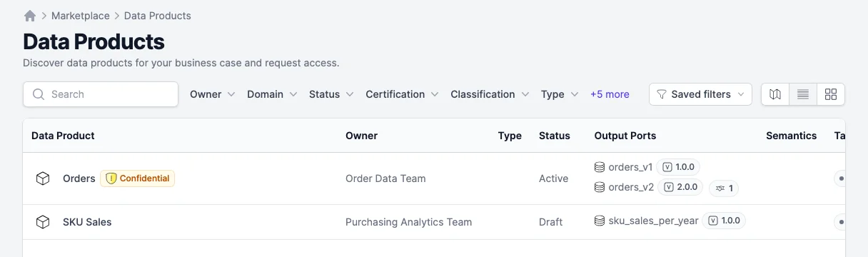Expand the Type filter dropdown
The image size is (868, 257).
pyautogui.click(x=560, y=94)
